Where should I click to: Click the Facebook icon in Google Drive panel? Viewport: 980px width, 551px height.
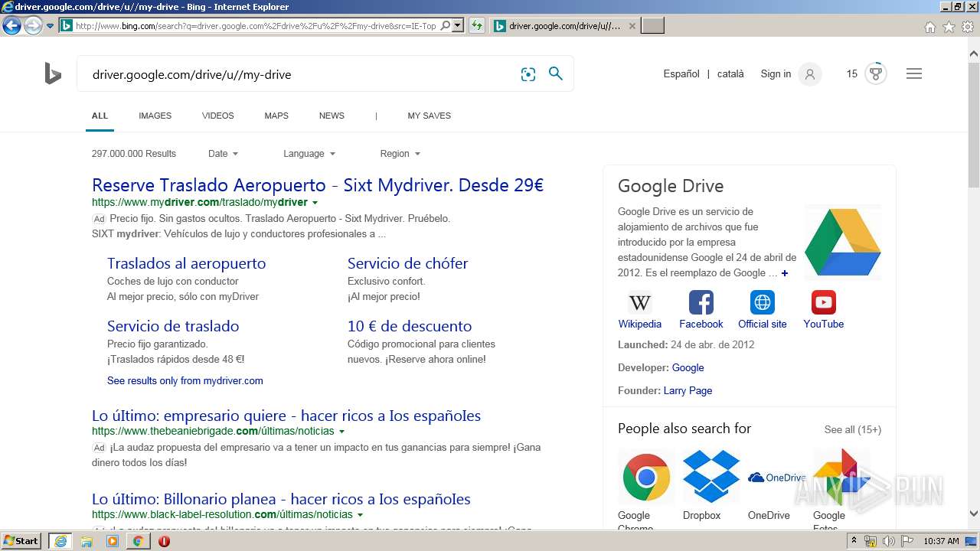(x=701, y=302)
